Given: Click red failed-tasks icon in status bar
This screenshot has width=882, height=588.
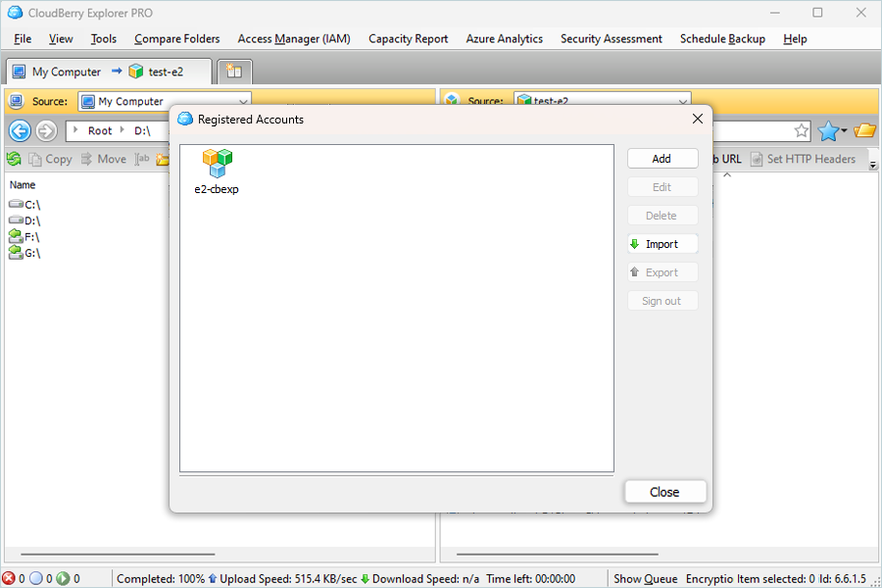Looking at the screenshot, I should point(9,578).
